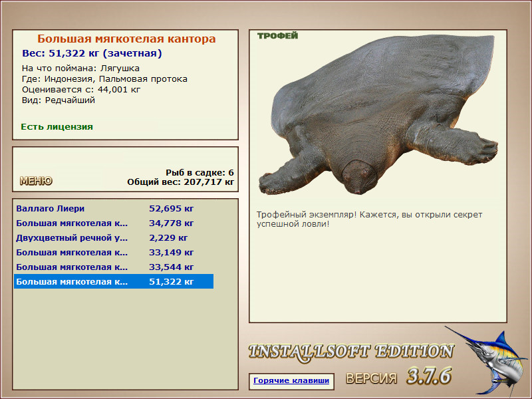Click the На что поймана: Лягушка line
532x399 pixels.
(80, 68)
